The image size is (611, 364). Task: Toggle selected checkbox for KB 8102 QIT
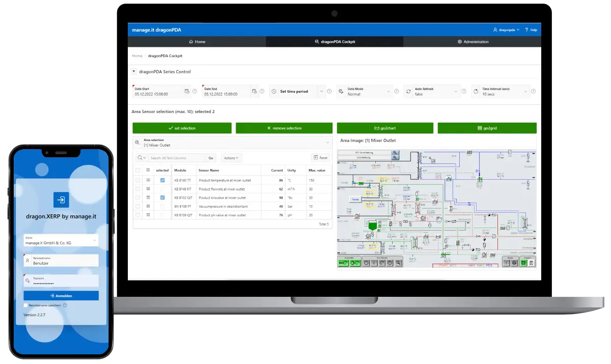[x=162, y=198]
